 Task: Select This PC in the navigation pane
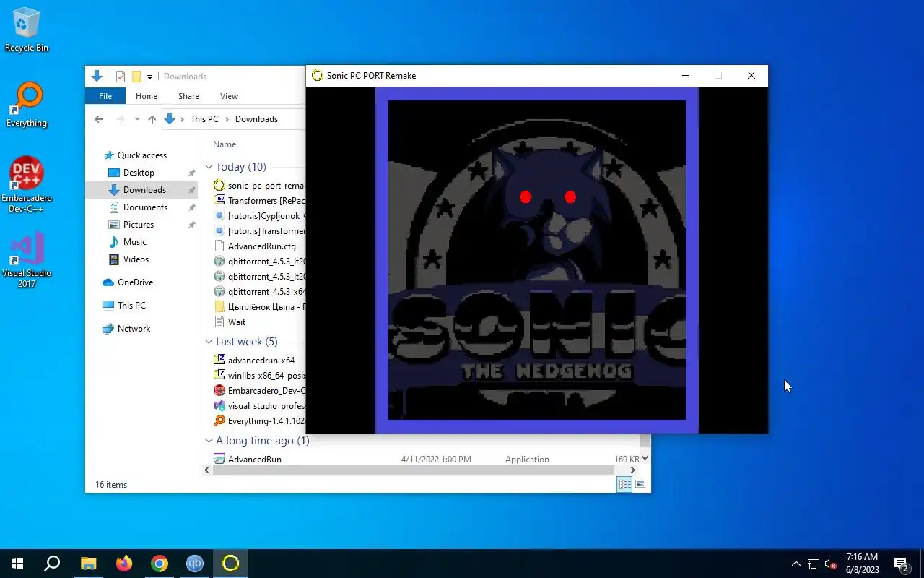[x=131, y=306]
